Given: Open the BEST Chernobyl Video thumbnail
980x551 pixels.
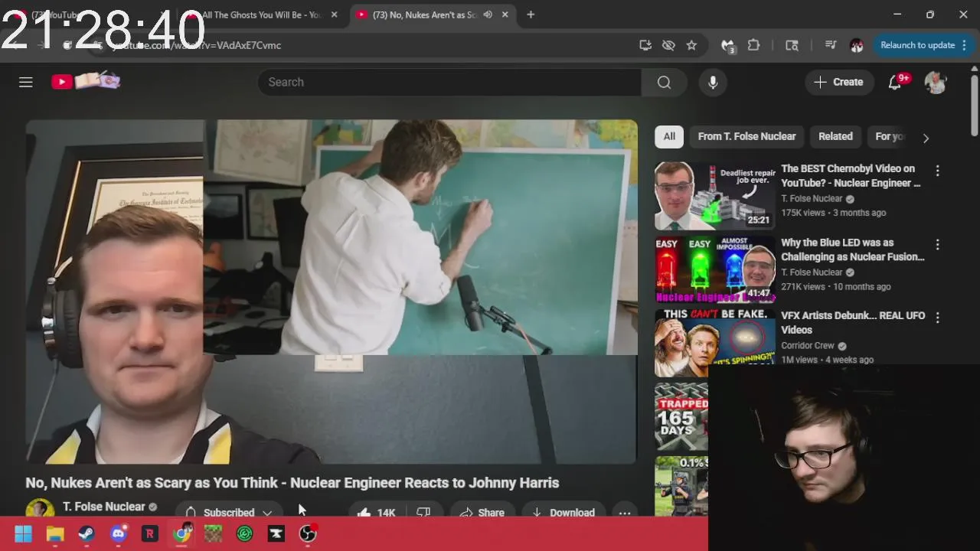Looking at the screenshot, I should [x=714, y=196].
